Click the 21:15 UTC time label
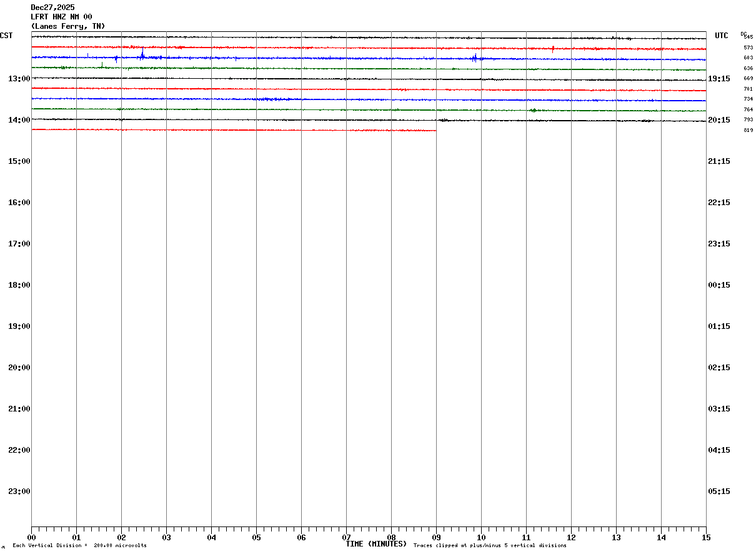The width and height of the screenshot is (756, 554). click(x=719, y=161)
